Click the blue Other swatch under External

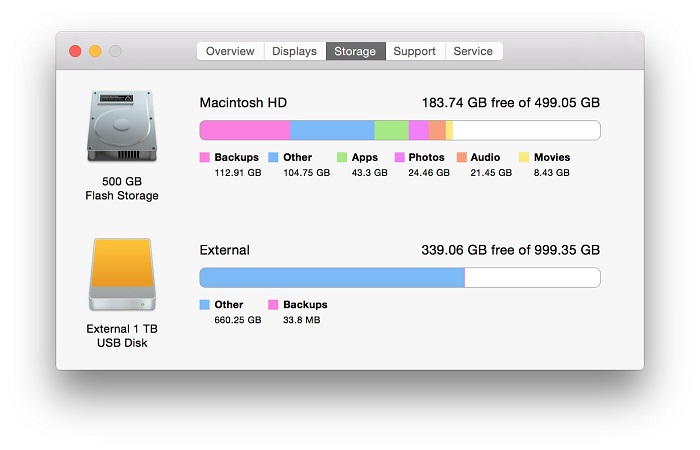(x=204, y=304)
